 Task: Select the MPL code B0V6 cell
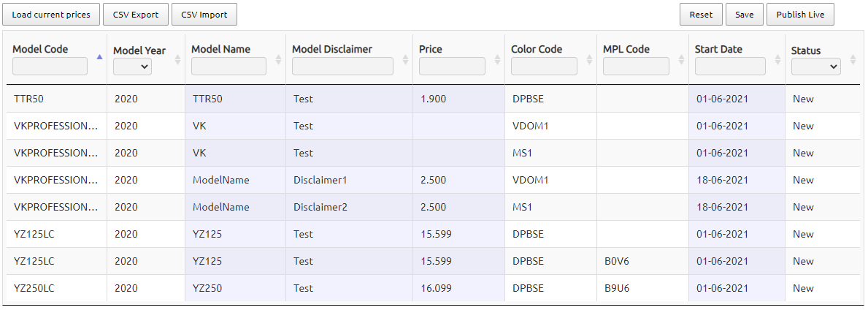point(642,261)
